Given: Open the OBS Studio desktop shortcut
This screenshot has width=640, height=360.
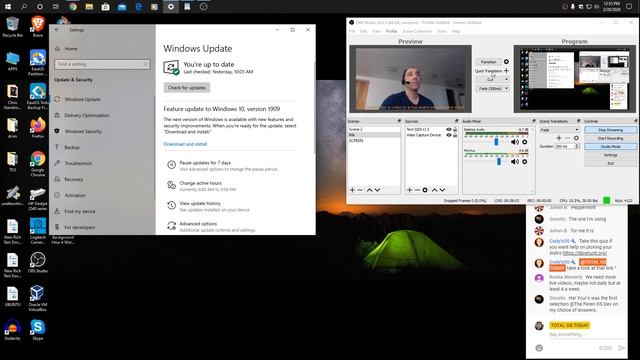Looking at the screenshot, I should tap(38, 262).
